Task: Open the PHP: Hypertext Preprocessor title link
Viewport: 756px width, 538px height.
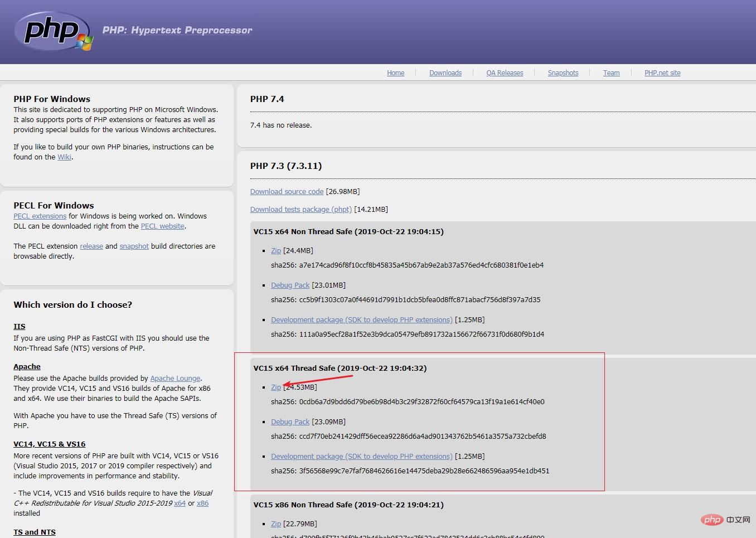Action: 177,30
